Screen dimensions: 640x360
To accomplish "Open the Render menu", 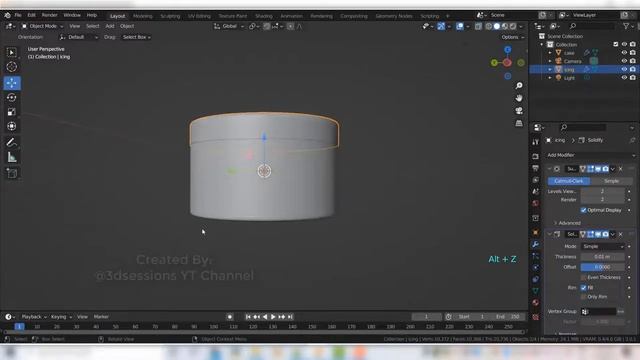I will (49, 15).
